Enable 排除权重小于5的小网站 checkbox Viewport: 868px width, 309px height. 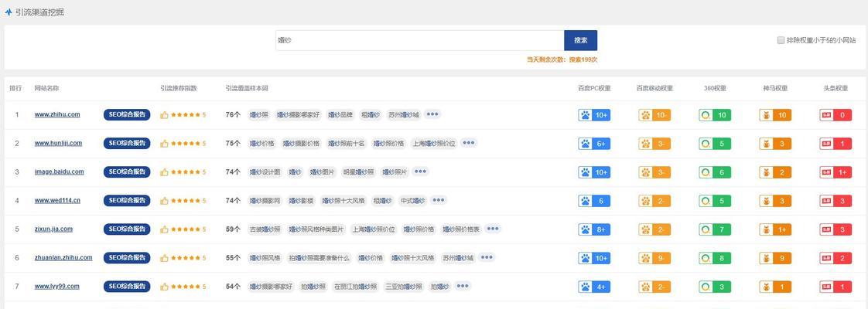pos(781,40)
